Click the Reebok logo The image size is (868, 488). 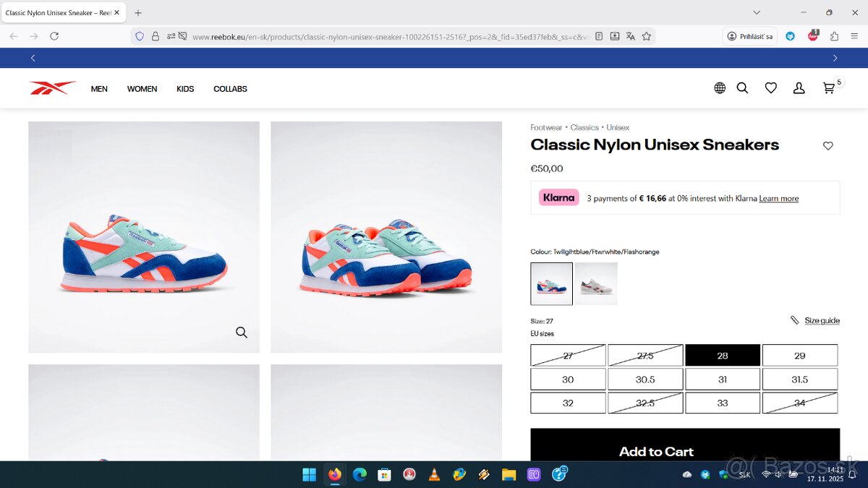click(x=51, y=87)
